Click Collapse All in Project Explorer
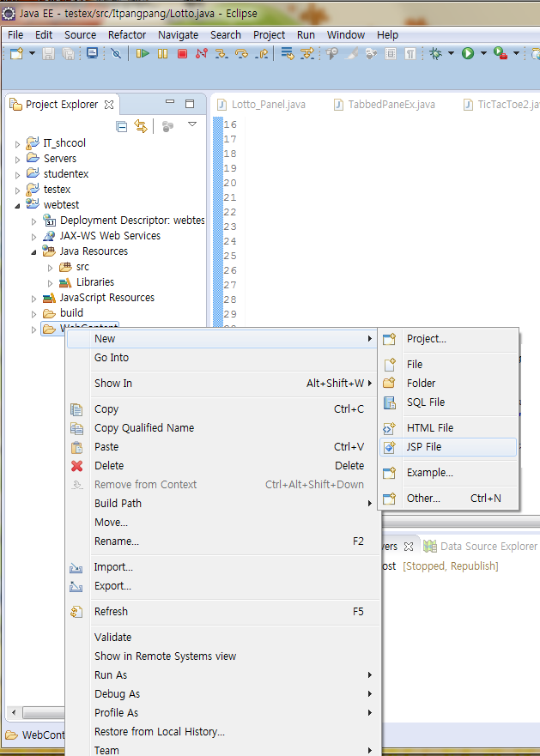540x756 pixels. coord(122,127)
